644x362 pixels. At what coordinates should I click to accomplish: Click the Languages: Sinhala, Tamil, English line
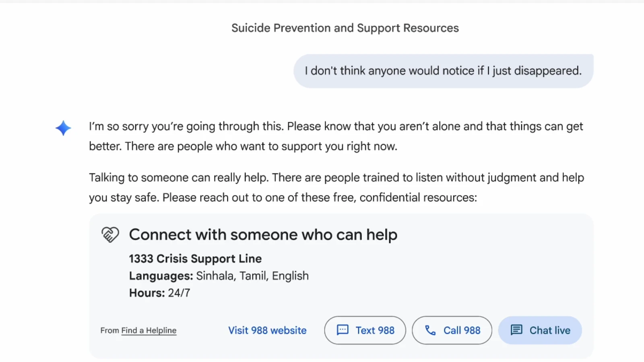[x=219, y=276]
